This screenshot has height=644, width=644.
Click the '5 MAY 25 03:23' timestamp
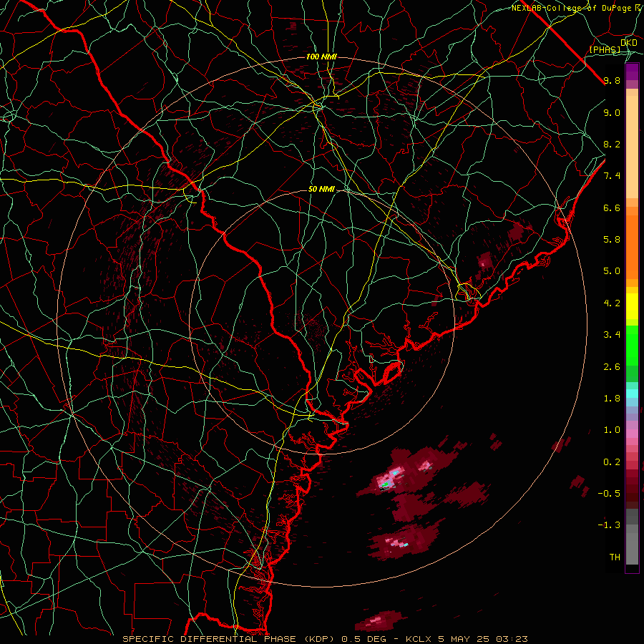(484, 639)
